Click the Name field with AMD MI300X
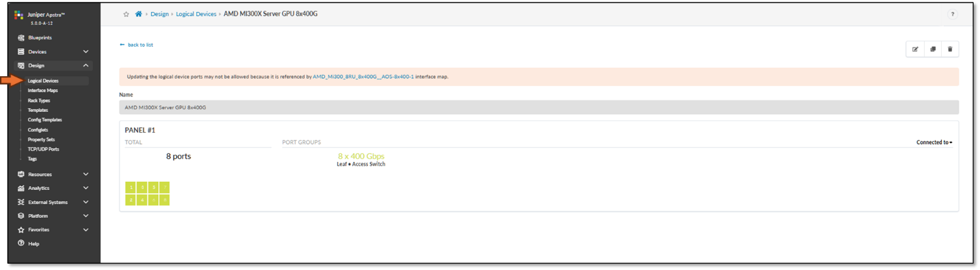The height and width of the screenshot is (270, 980). [x=539, y=107]
